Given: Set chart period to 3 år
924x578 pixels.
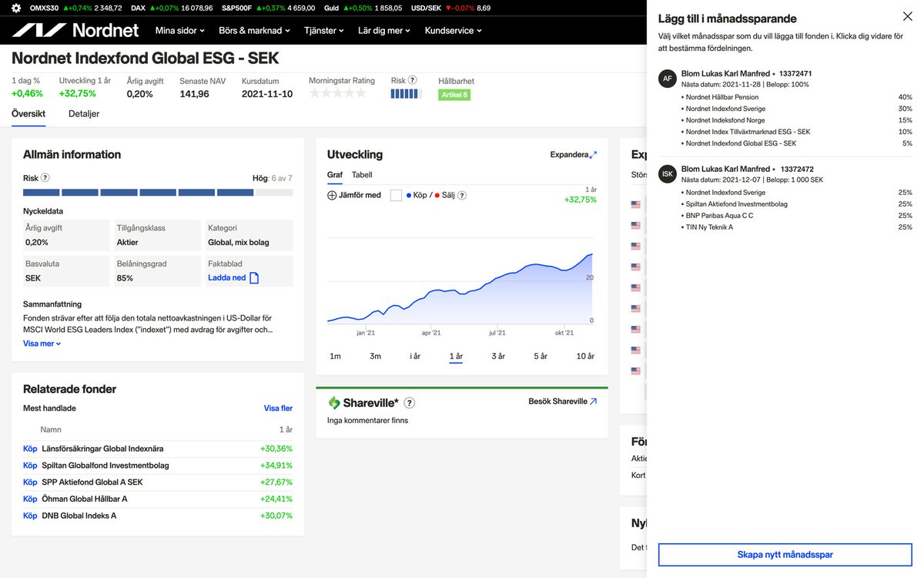Looking at the screenshot, I should [498, 356].
